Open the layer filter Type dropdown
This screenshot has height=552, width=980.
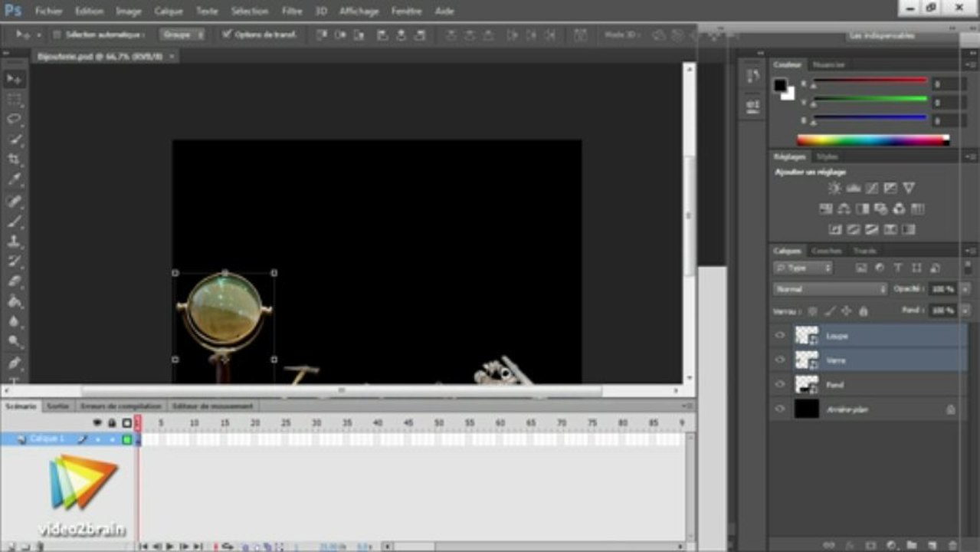coord(802,268)
